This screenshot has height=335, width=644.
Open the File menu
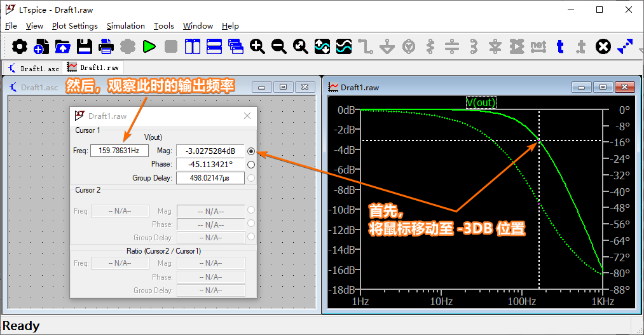[x=11, y=26]
